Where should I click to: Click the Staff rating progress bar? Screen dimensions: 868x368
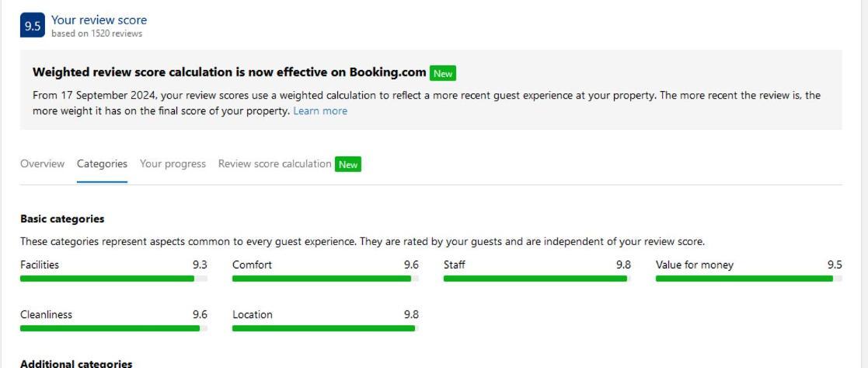(x=537, y=279)
